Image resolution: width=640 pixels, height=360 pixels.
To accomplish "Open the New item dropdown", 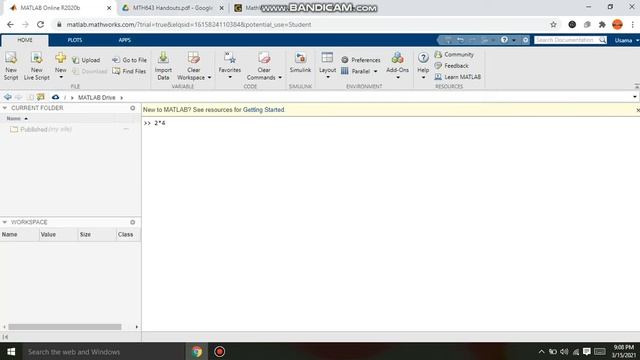I will click(x=60, y=66).
